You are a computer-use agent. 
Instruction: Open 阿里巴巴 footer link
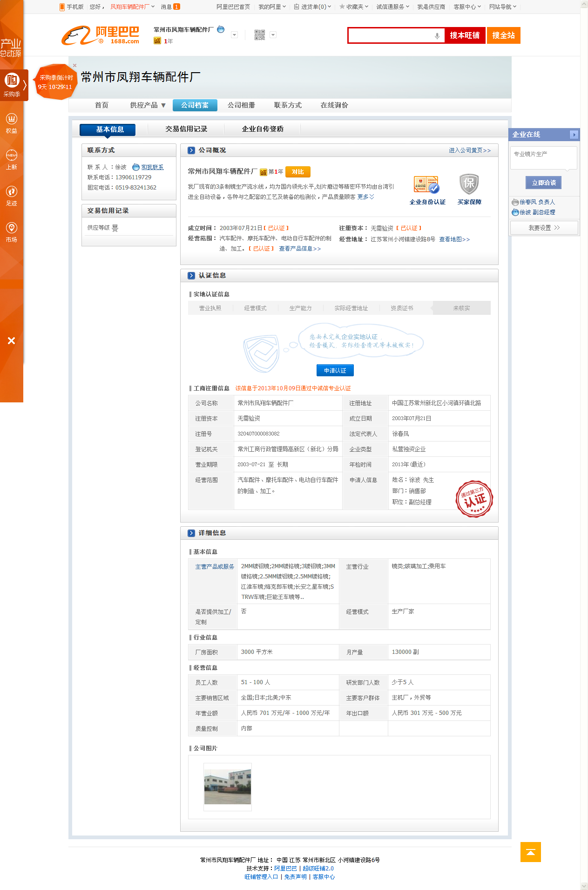click(x=285, y=868)
